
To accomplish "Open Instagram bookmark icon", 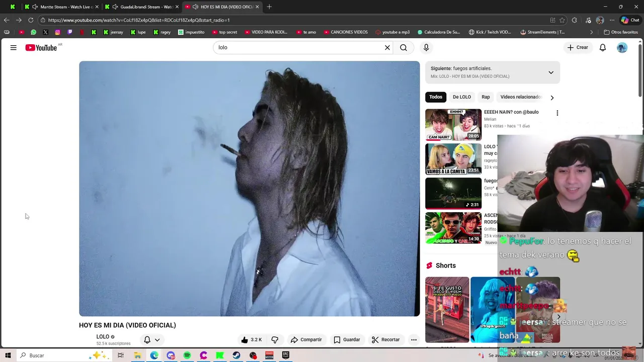I will click(x=57, y=32).
